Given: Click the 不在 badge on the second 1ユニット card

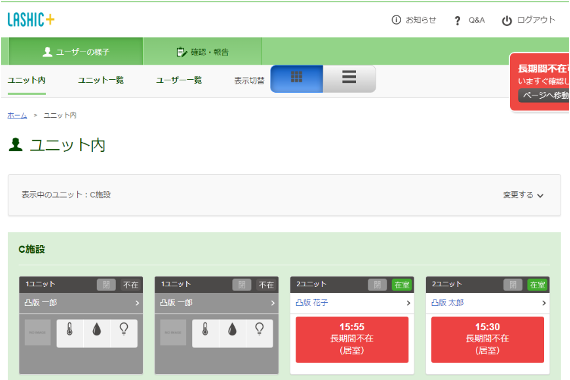Looking at the screenshot, I should pyautogui.click(x=266, y=285).
